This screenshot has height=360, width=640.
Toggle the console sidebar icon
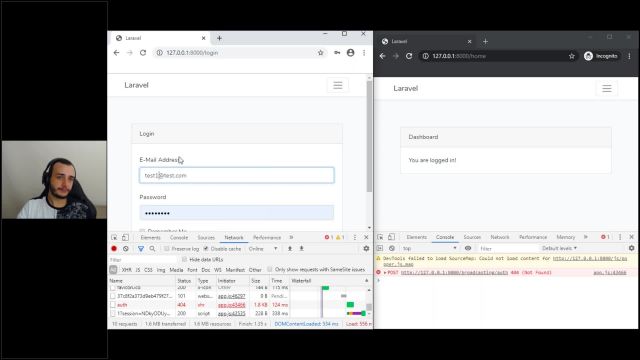[x=380, y=248]
